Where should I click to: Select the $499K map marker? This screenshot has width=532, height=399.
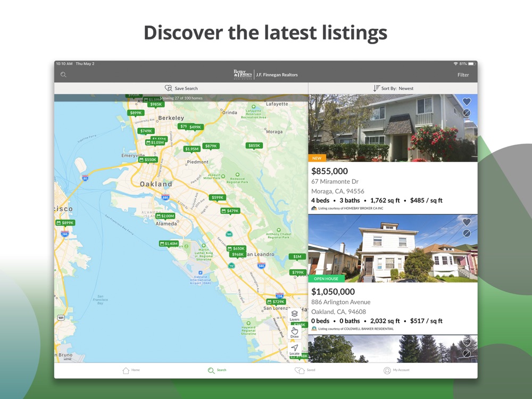coord(195,127)
